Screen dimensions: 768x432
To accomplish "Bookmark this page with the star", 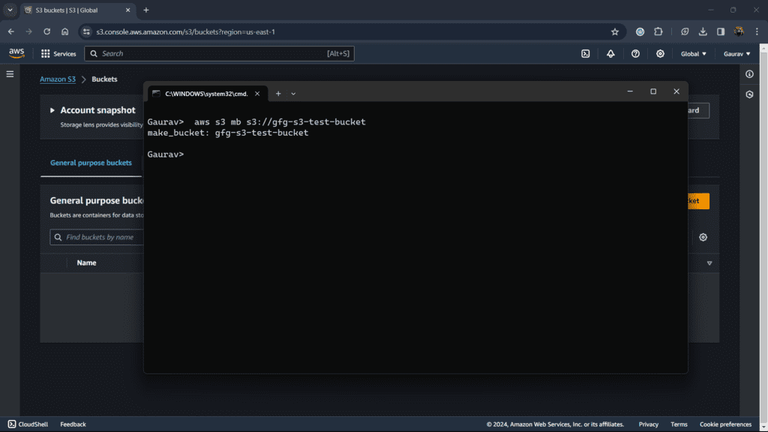I will point(615,32).
